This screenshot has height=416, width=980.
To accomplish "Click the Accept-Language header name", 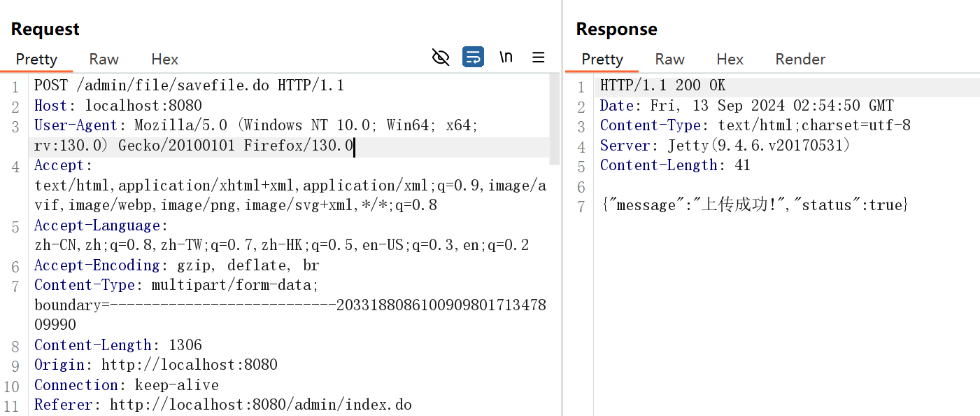I will click(x=97, y=226).
